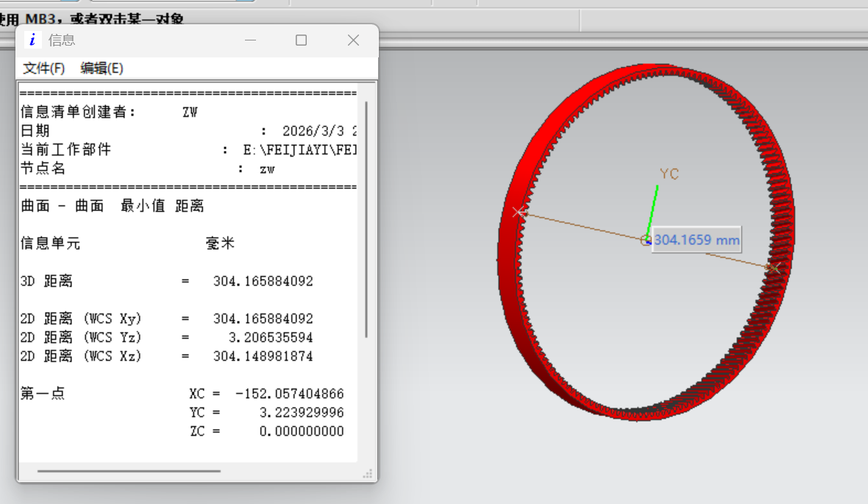Click the YC axis label
The image size is (868, 504).
669,174
